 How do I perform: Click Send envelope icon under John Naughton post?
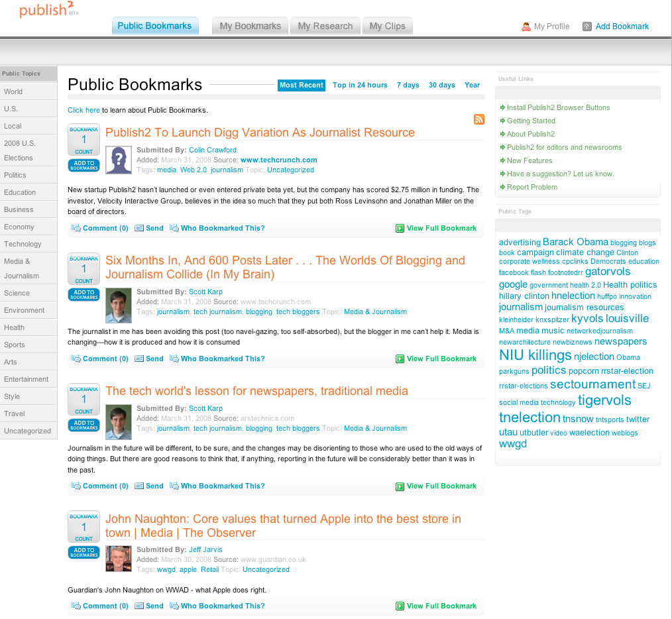(139, 606)
